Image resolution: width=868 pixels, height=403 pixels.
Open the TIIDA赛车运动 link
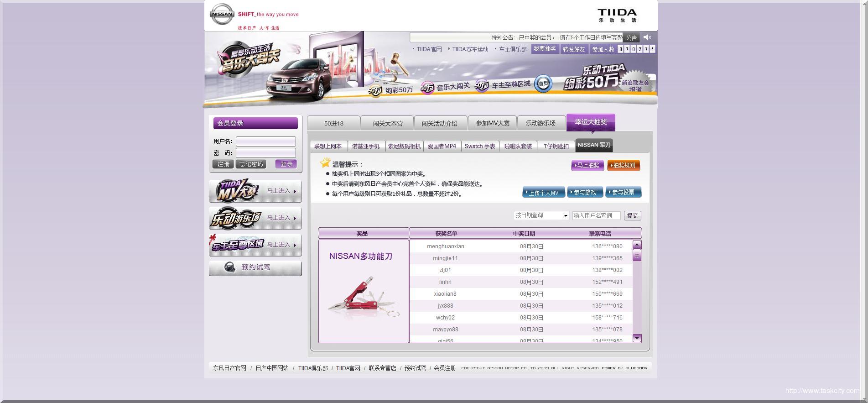tap(470, 49)
